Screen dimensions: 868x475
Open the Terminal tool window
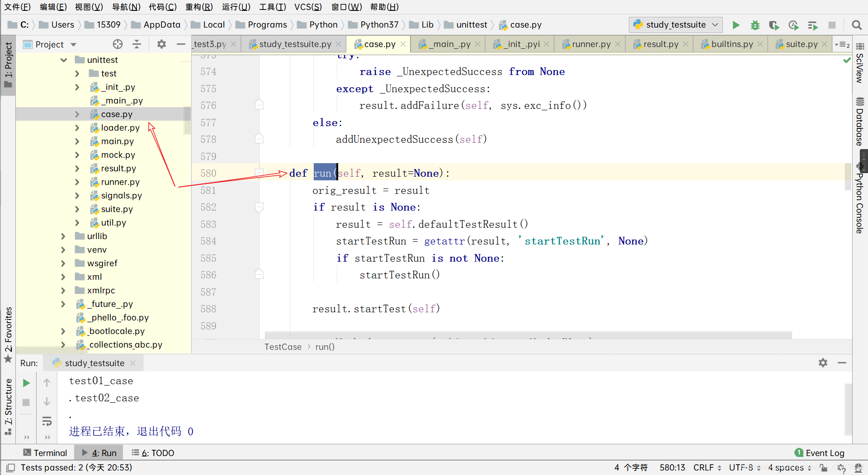pos(45,452)
